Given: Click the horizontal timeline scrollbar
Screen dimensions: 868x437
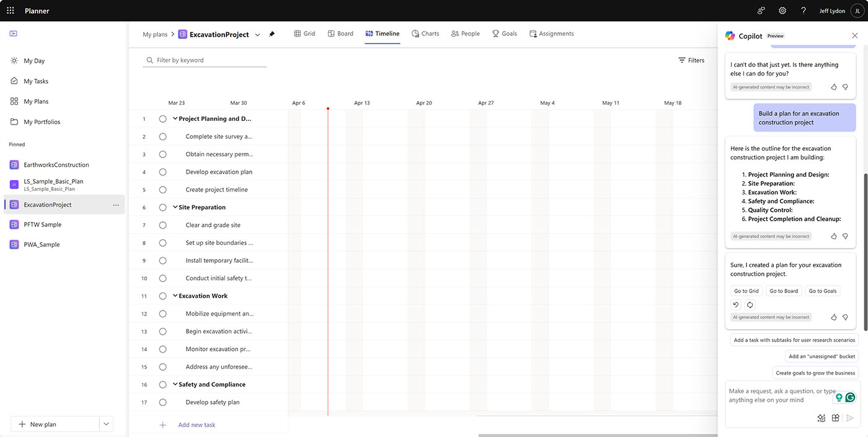Looking at the screenshot, I should tap(598, 435).
